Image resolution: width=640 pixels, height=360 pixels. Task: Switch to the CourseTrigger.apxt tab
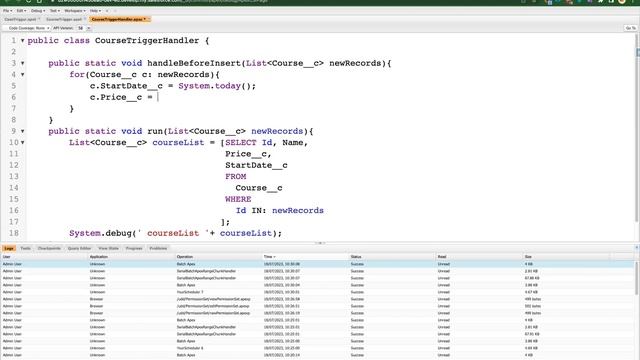64,19
